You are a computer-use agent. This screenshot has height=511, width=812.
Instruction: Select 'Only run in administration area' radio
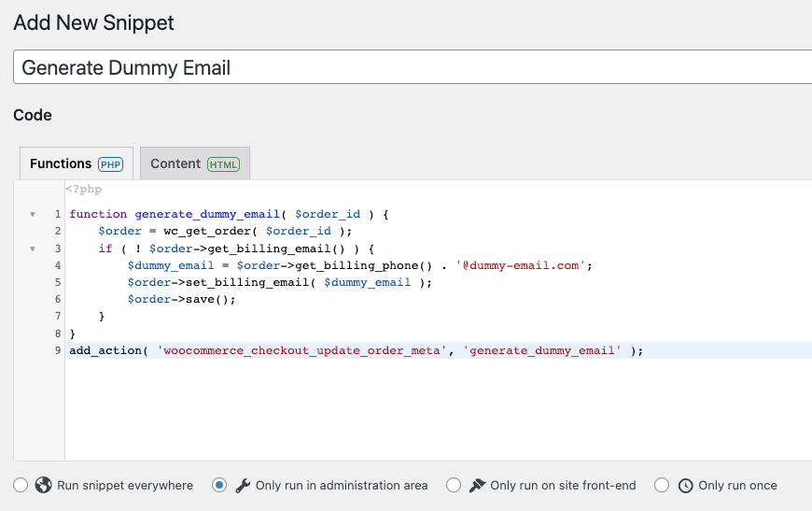(219, 485)
